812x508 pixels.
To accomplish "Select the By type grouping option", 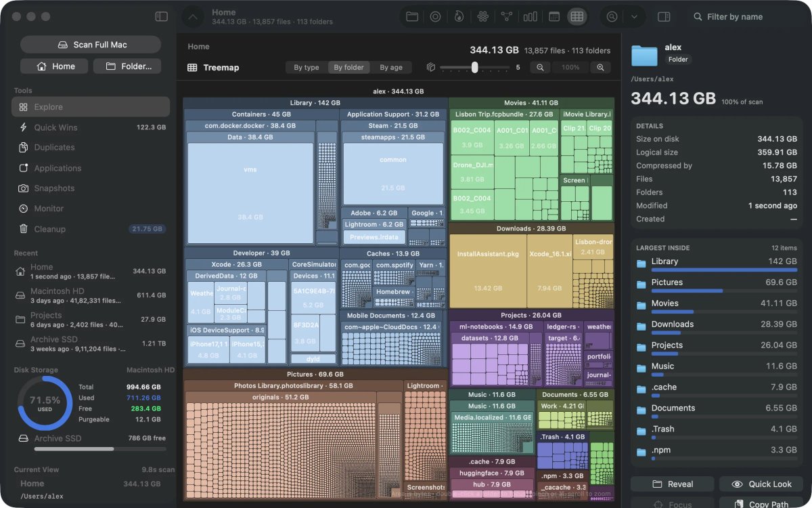I will (307, 67).
